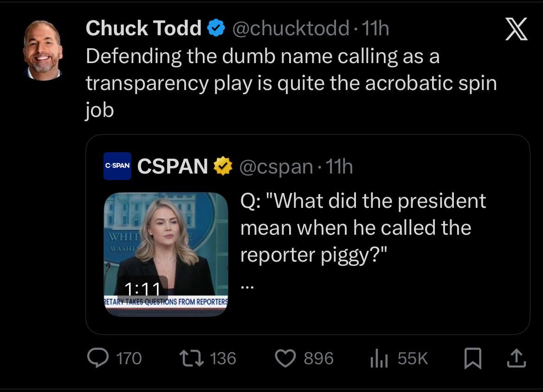Share tweet via upload arrow icon
The image size is (543, 392).
click(x=517, y=358)
